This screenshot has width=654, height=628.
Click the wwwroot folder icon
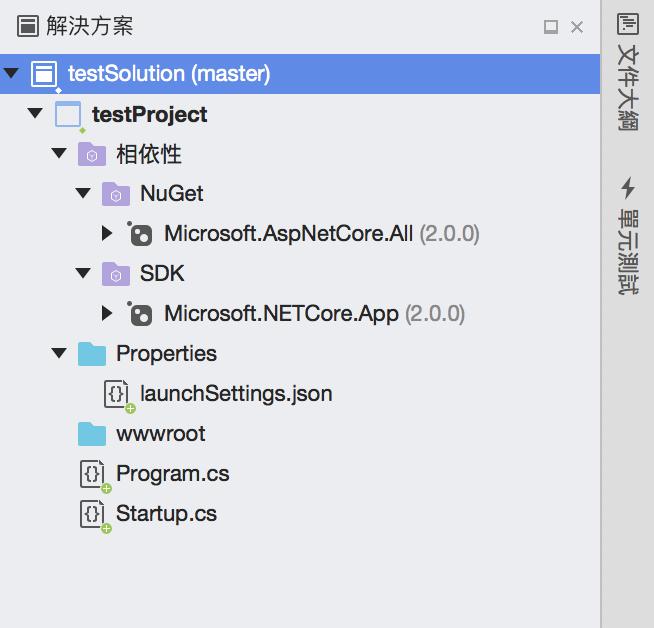pyautogui.click(x=92, y=434)
